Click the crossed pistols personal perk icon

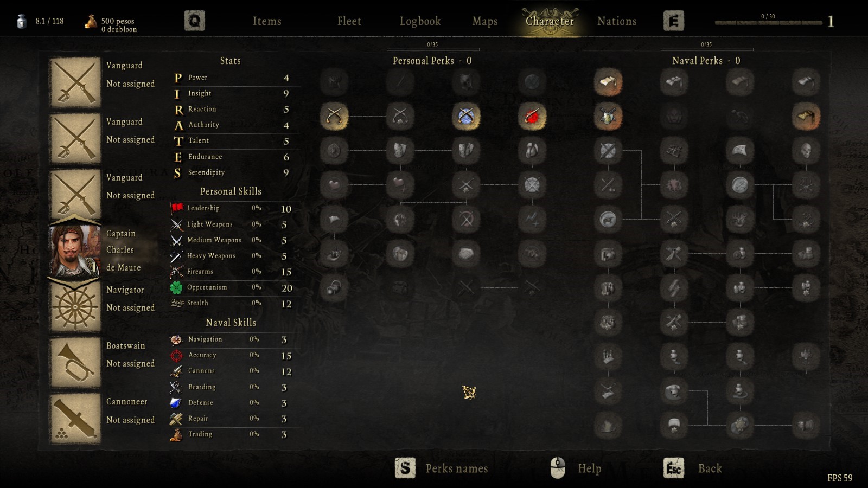pos(334,116)
